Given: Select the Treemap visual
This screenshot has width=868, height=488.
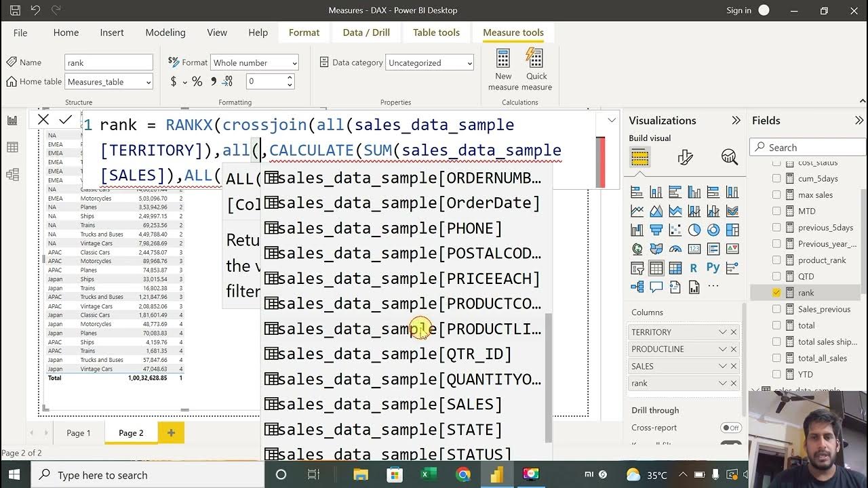Looking at the screenshot, I should pos(732,230).
